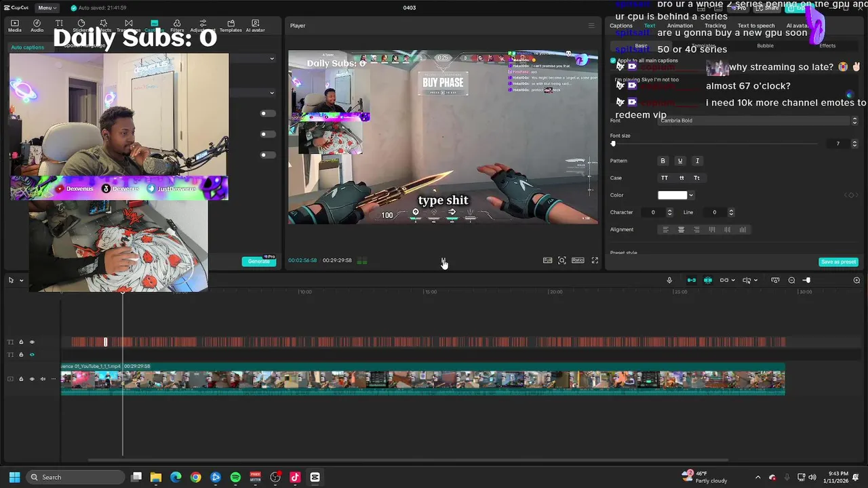Open the Media panel
This screenshot has height=488, width=868.
[x=14, y=26]
